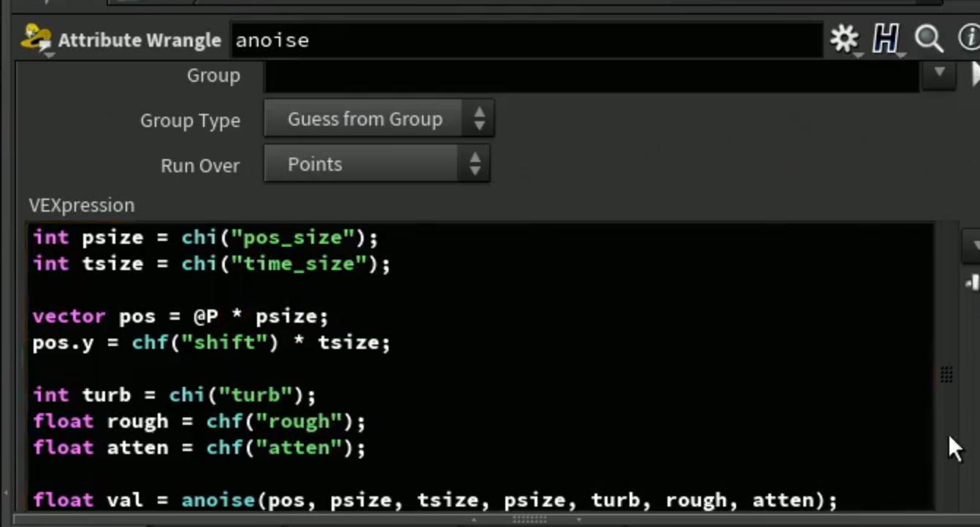
Task: Click the left edge pane collapse arrow
Action: (x=4, y=493)
